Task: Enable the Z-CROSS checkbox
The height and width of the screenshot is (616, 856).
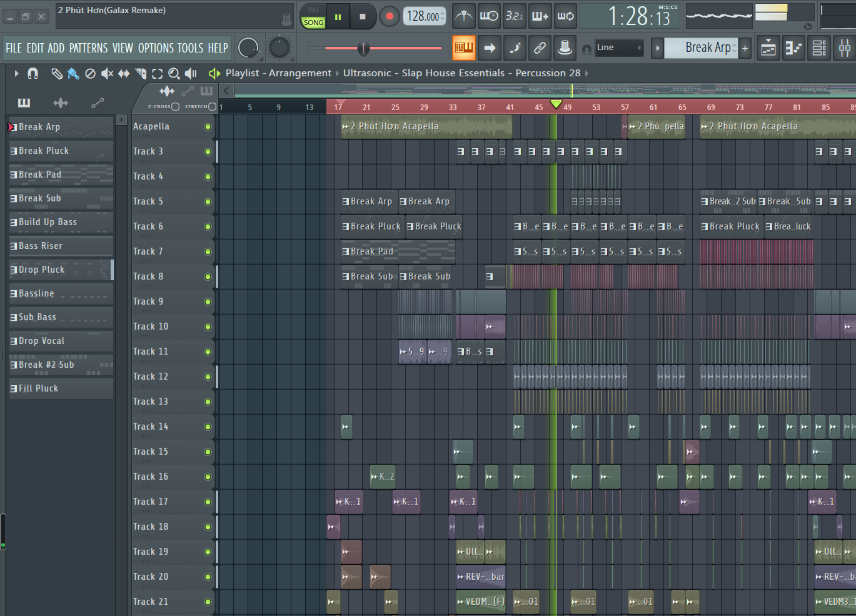Action: (175, 107)
